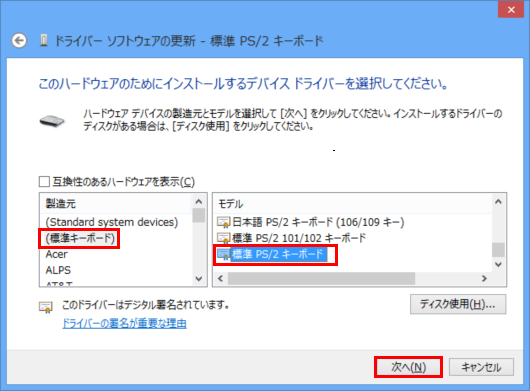Click the digital signature certificate icon
530x391 pixels.
pyautogui.click(x=46, y=307)
